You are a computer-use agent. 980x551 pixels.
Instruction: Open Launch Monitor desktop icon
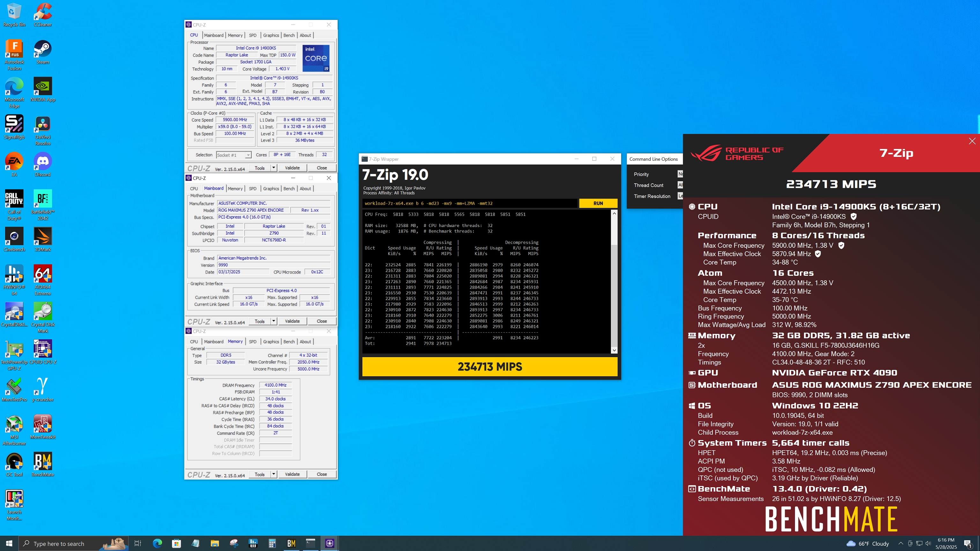[14, 505]
